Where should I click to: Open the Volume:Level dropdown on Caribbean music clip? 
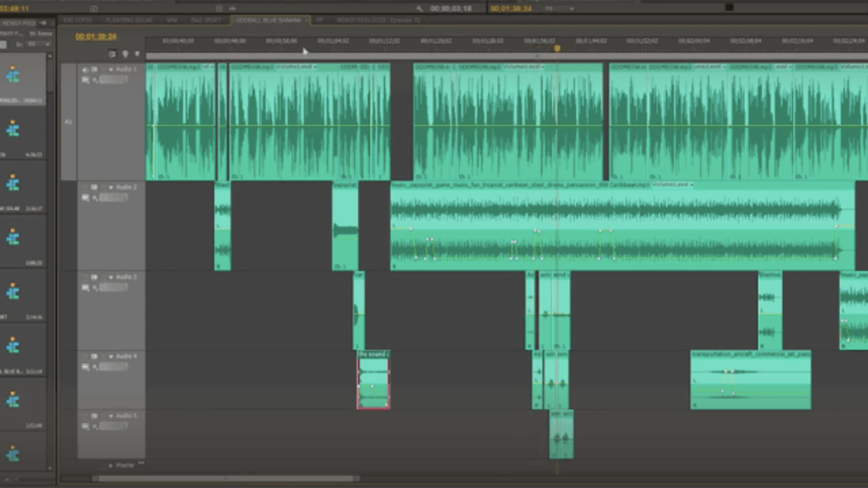point(672,185)
